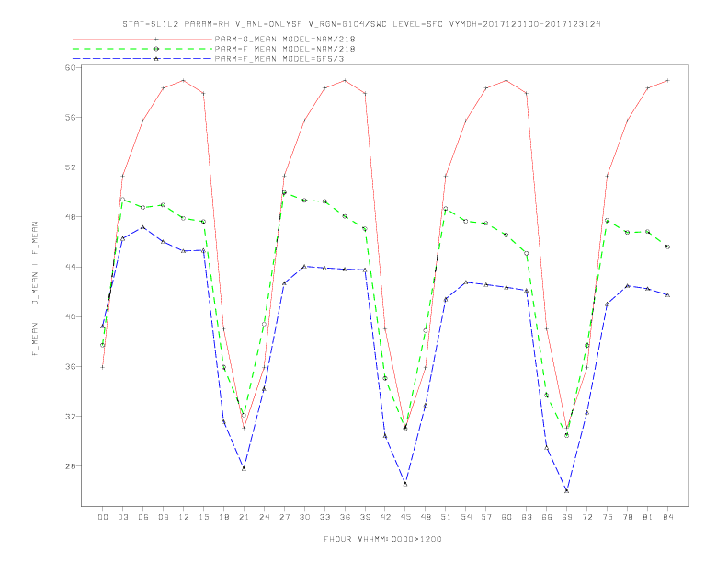Click the y-axis tick label 32
The width and height of the screenshot is (728, 563).
(x=70, y=416)
